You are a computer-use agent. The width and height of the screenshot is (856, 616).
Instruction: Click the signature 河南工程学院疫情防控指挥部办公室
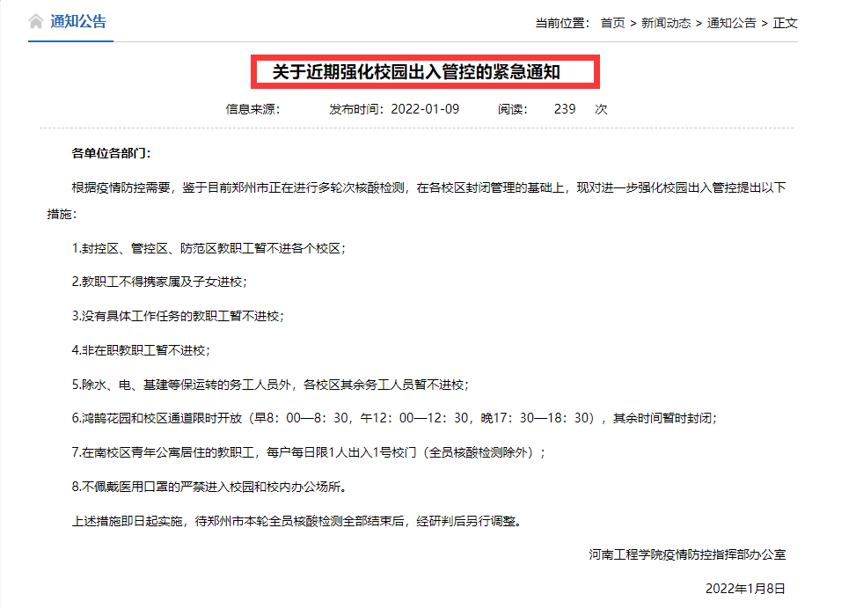(x=687, y=554)
